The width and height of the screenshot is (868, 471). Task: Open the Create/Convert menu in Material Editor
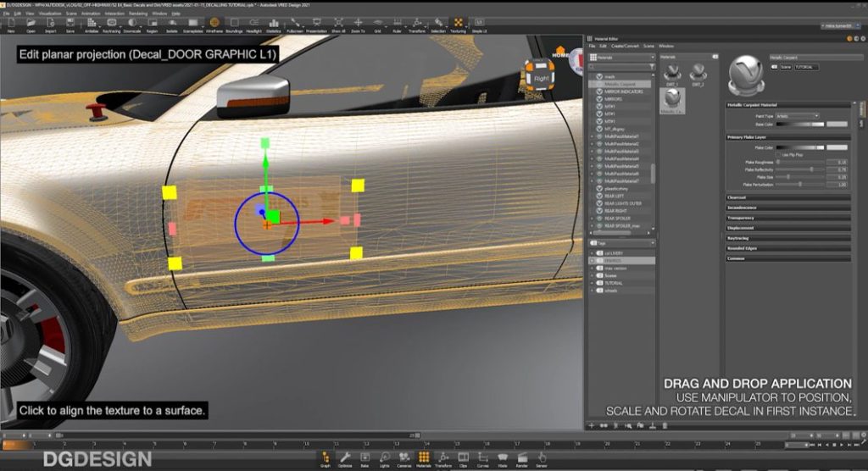[625, 46]
